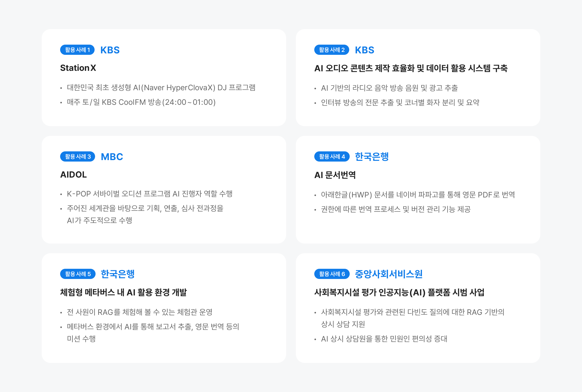Screen dimensions: 582x392
Task: Click the KBS CoolFM 방송 schedule bullet
Action: tap(141, 102)
